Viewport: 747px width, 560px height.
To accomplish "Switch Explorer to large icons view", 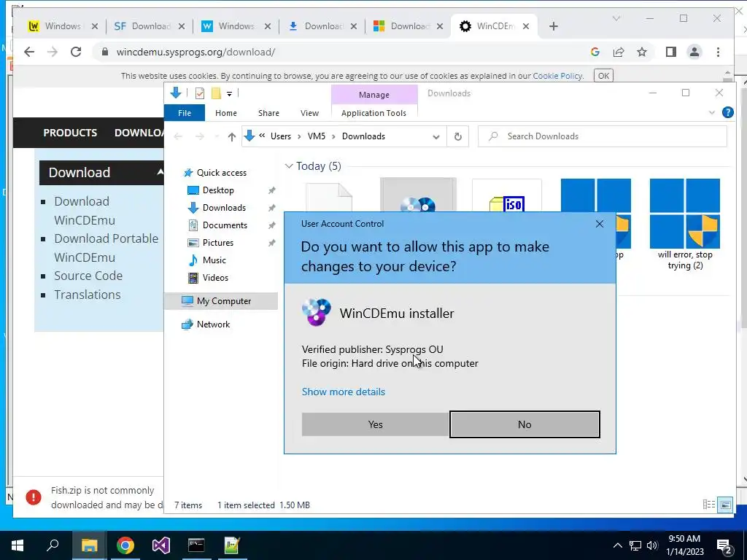I will 725,505.
